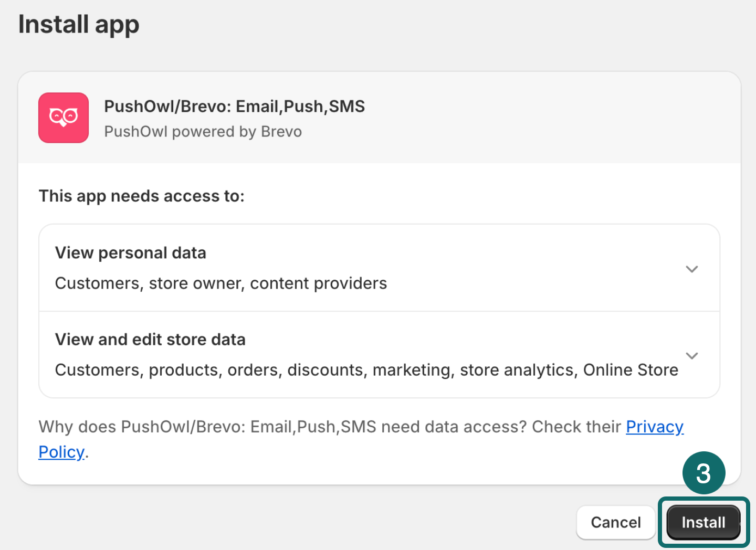Click the PushOwl/Brevo: Email,Push,SMS app name
The image size is (756, 550).
pyautogui.click(x=234, y=107)
